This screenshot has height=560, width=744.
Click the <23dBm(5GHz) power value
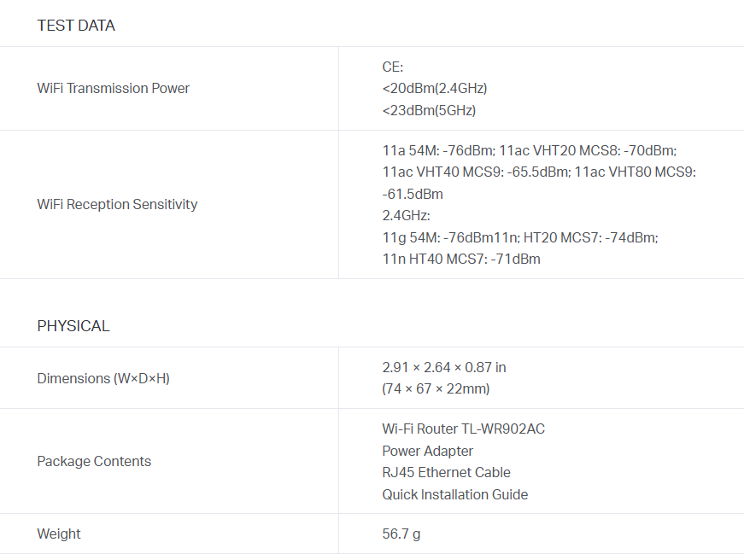pos(429,111)
